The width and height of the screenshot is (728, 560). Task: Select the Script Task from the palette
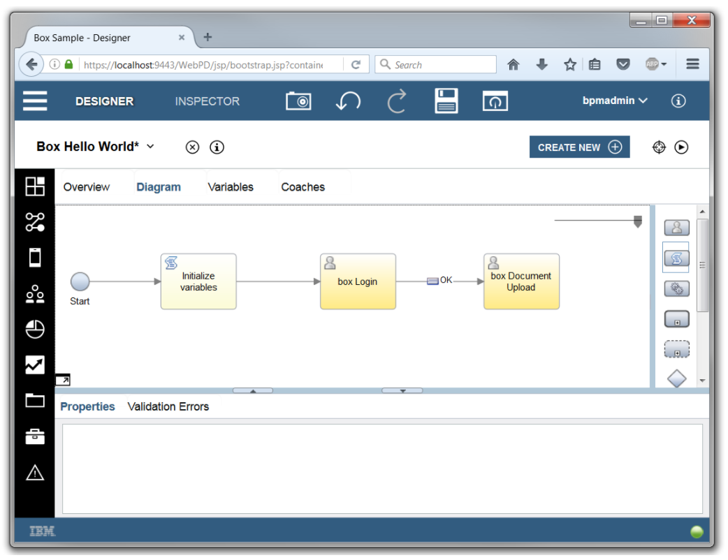point(676,258)
